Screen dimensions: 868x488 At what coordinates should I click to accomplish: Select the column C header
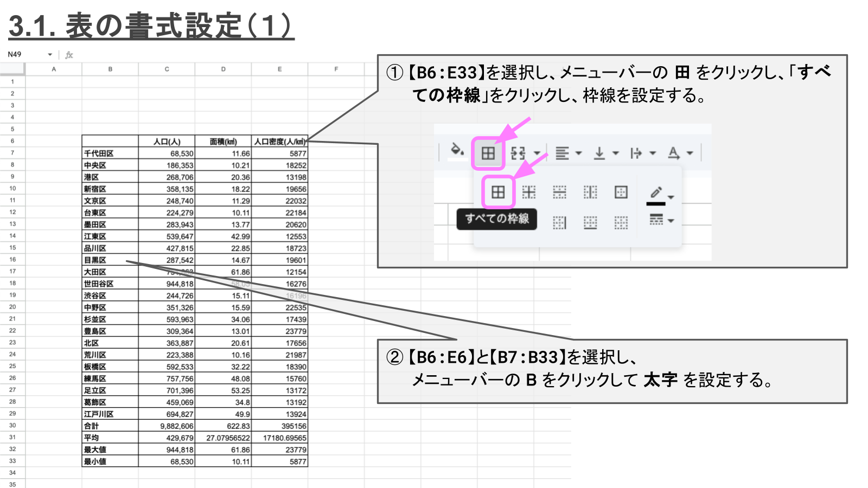pyautogui.click(x=167, y=69)
